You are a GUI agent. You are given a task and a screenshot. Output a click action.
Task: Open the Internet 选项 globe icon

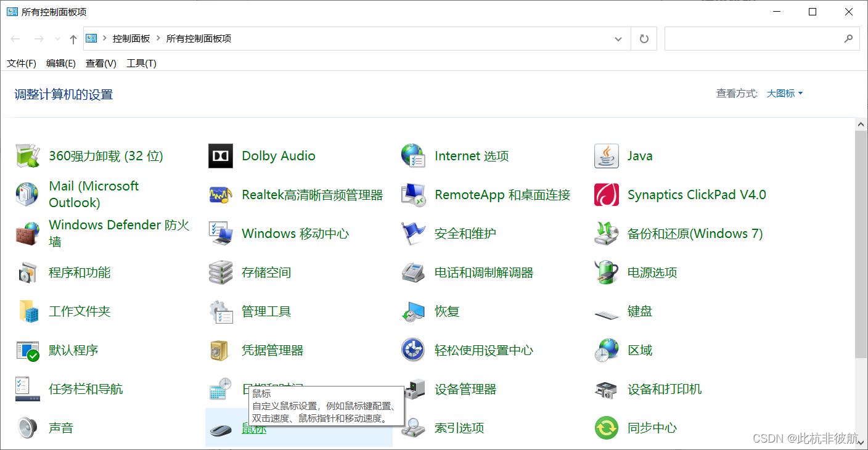coord(413,156)
